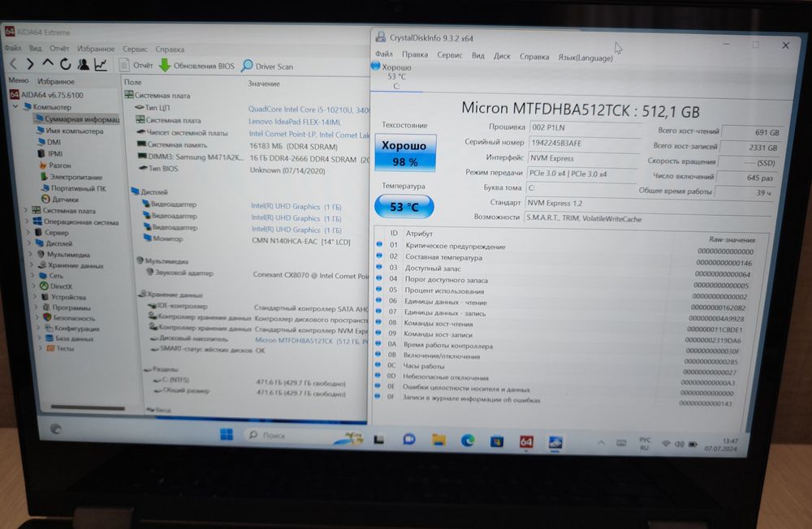The width and height of the screenshot is (812, 529).
Task: Open the Lenovo IdeaPad FLEX-14IML link
Action: coord(295,122)
